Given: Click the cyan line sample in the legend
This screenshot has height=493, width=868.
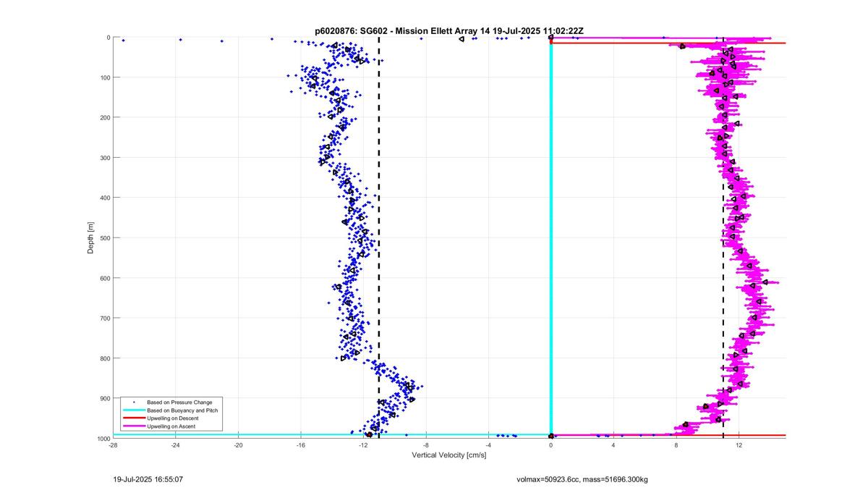Looking at the screenshot, I should click(133, 410).
